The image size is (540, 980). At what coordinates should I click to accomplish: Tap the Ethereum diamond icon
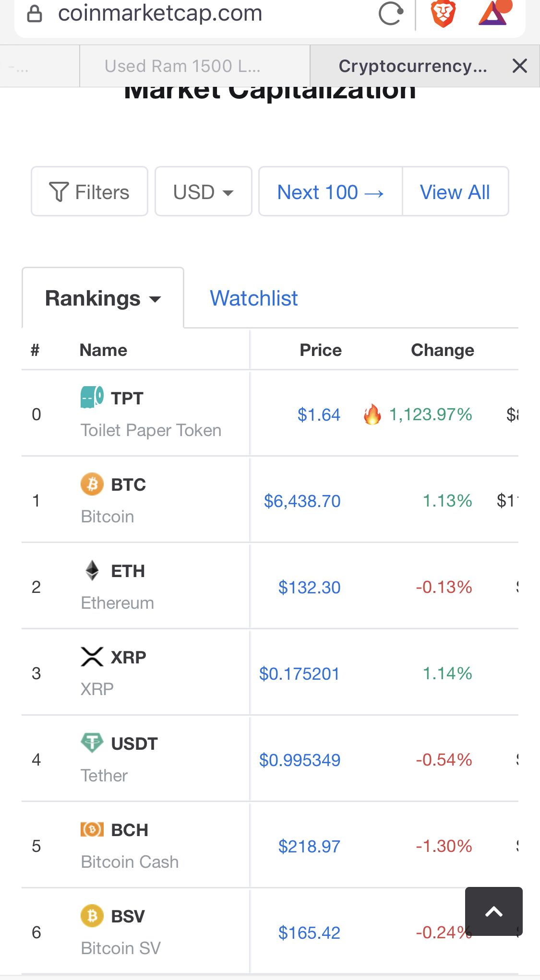pos(92,570)
